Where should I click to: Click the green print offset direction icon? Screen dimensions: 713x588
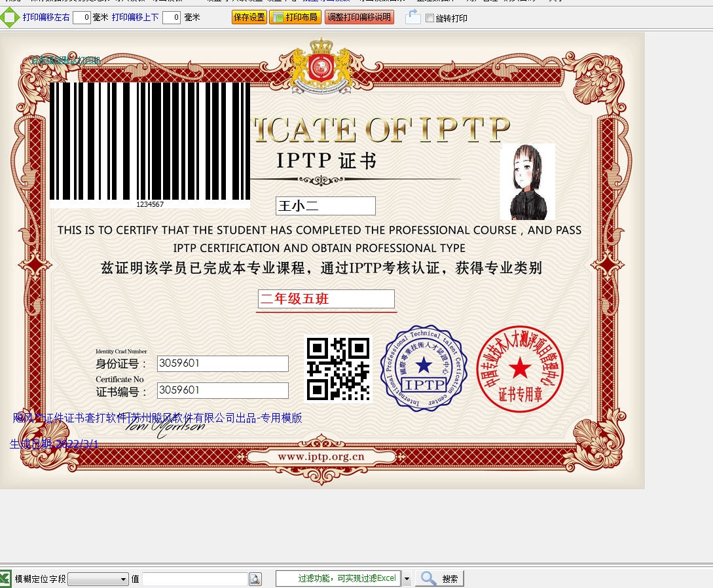(9, 18)
